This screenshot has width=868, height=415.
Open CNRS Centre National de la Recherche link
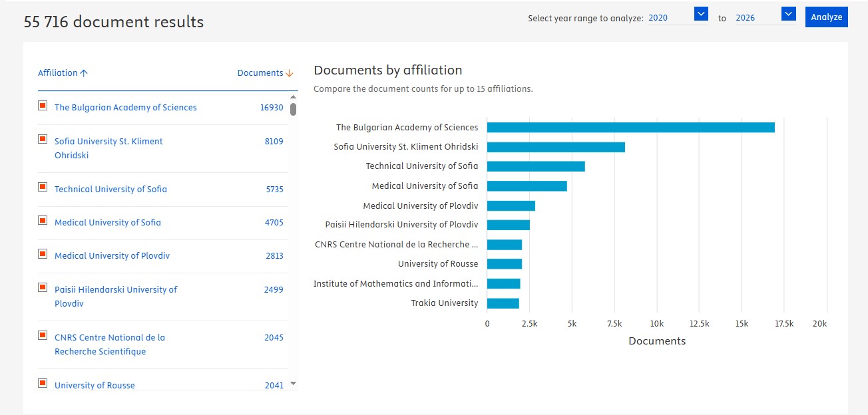tap(110, 345)
